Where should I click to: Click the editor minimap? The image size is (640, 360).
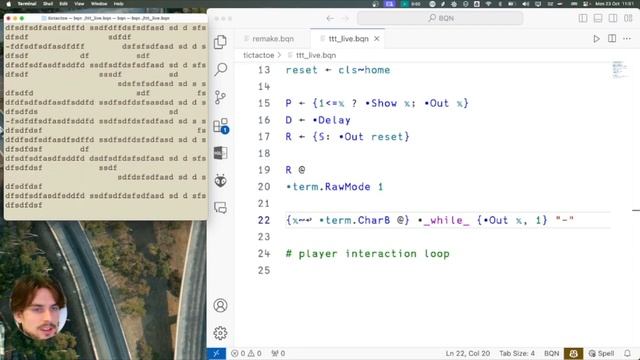coord(619,69)
